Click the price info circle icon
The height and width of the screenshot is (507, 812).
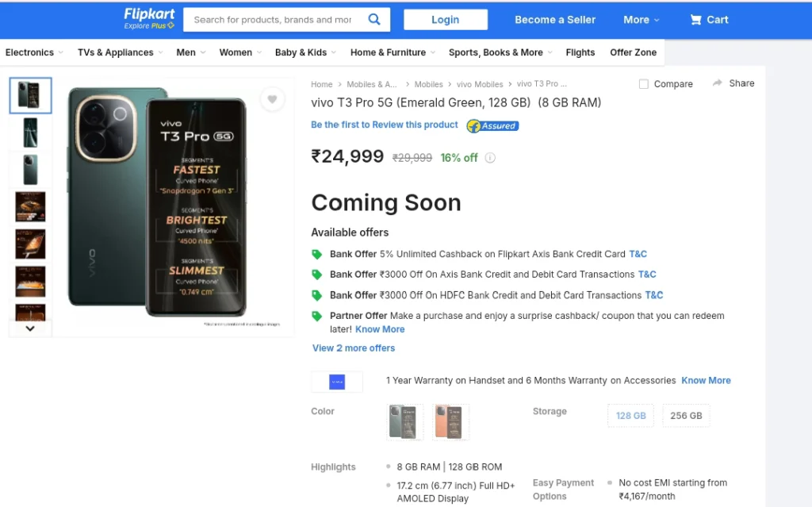[x=490, y=158]
